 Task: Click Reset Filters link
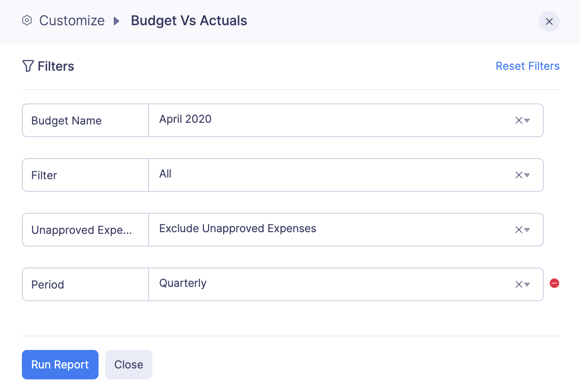coord(527,66)
